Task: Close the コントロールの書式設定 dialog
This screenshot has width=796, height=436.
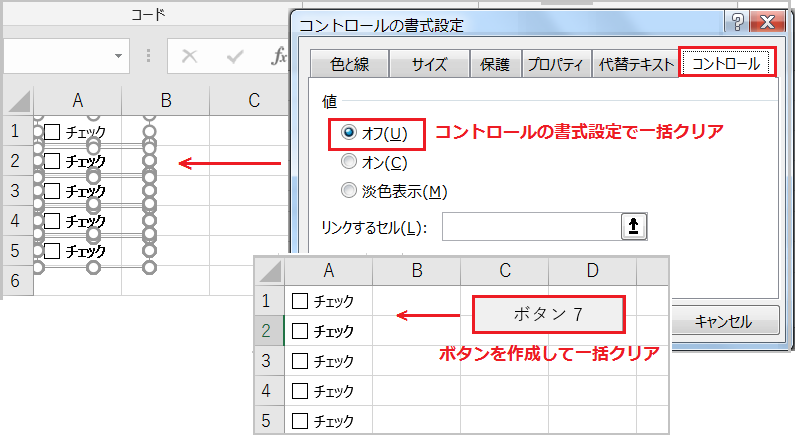Action: coord(770,23)
